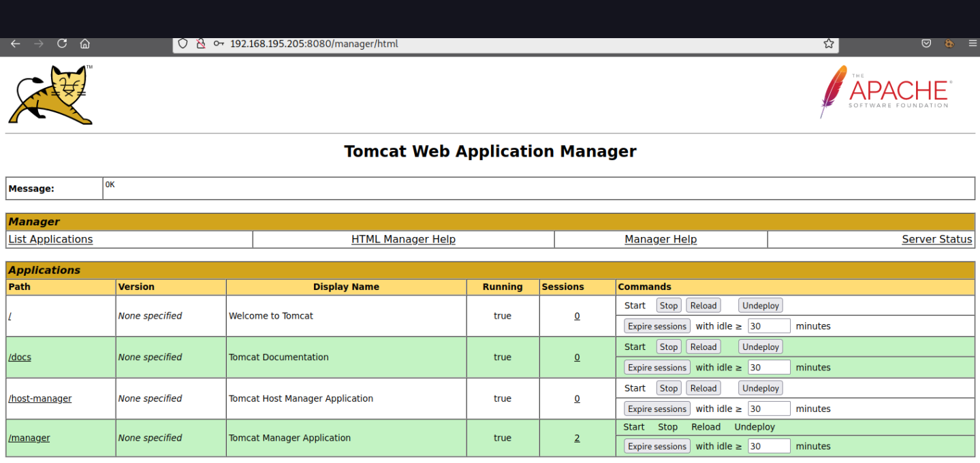Undeploy the root Welcome to Tomcat application

(x=760, y=305)
